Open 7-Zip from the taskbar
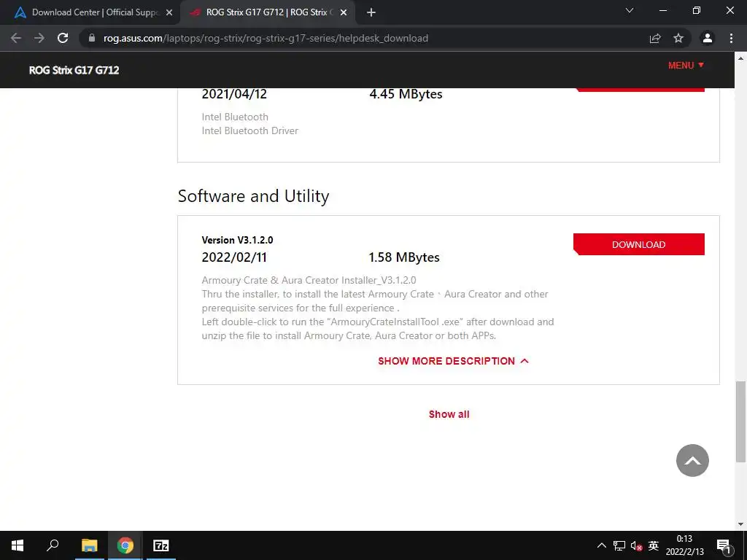 (161, 545)
